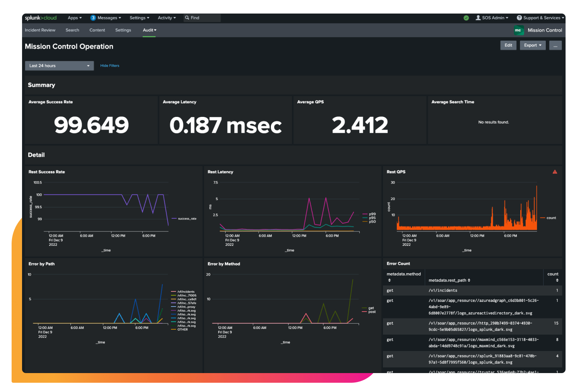Click the Mission Control app badge icon
This screenshot has width=588, height=387.
(x=518, y=30)
